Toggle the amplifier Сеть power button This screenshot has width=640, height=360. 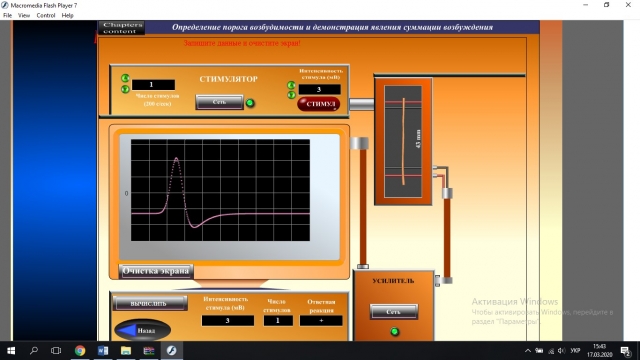click(x=393, y=311)
